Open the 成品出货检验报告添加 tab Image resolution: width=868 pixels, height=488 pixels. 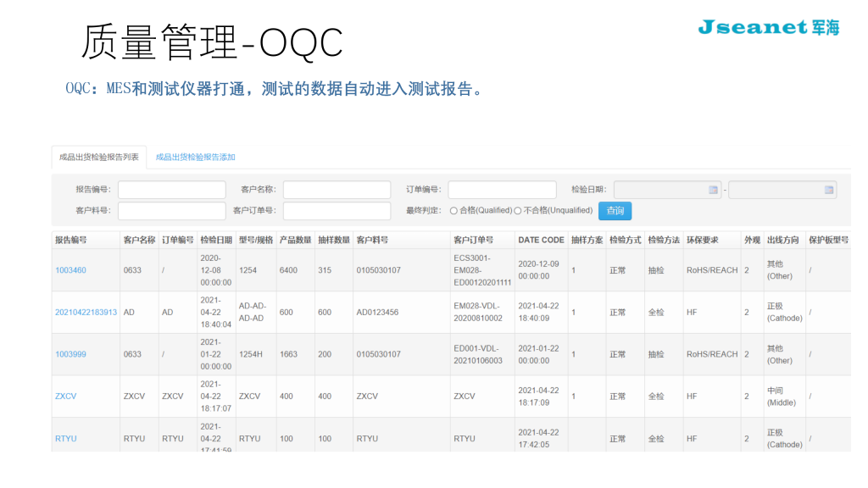(195, 157)
